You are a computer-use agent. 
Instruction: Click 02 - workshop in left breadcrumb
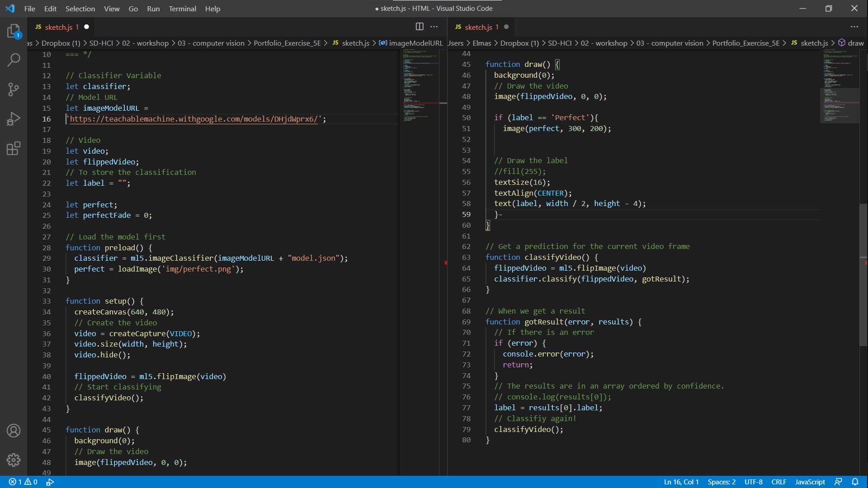[x=145, y=43]
